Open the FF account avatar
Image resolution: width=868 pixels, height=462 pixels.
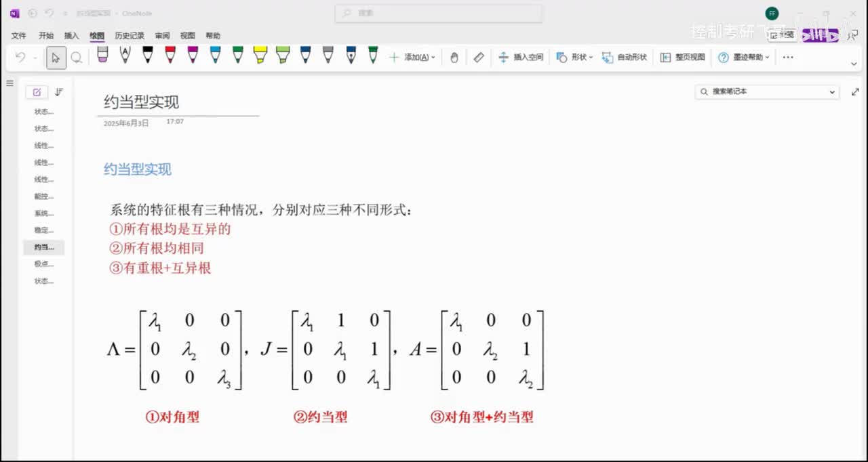(x=772, y=14)
